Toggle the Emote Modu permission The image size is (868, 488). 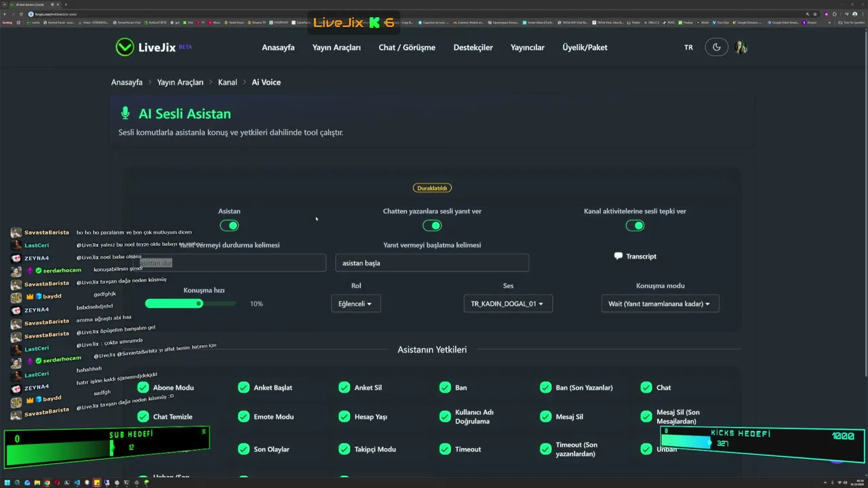point(243,417)
